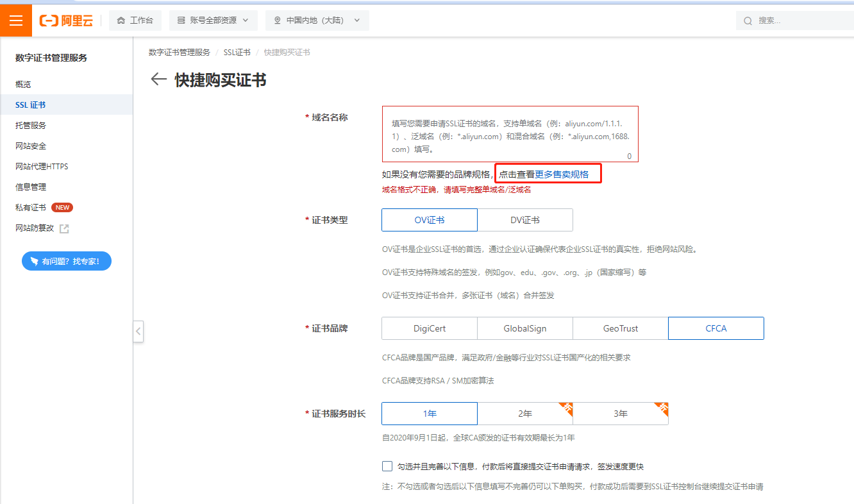This screenshot has width=854, height=504.
Task: Click the 域名格式不正确 error message text
Action: [456, 190]
